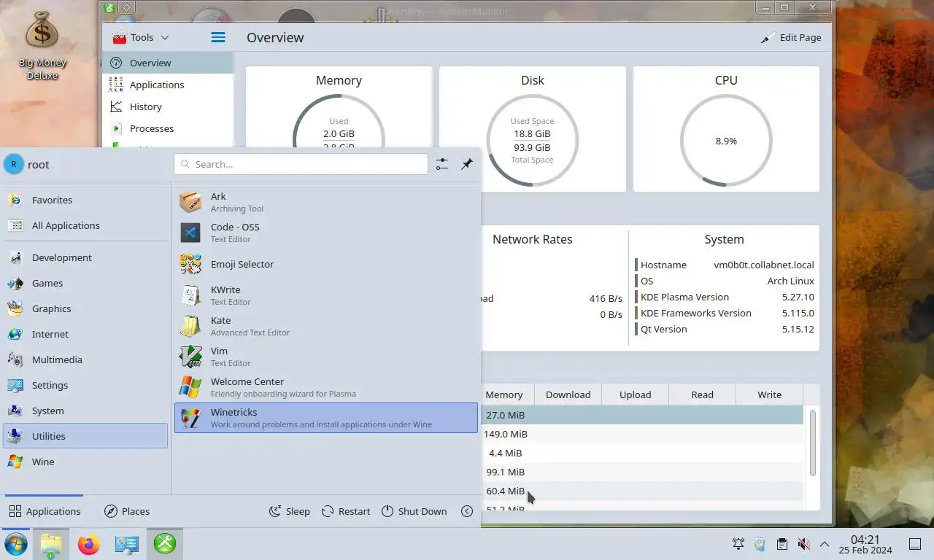This screenshot has width=934, height=560.
Task: Open Big Money Deluxe desktop icon
Action: (42, 45)
